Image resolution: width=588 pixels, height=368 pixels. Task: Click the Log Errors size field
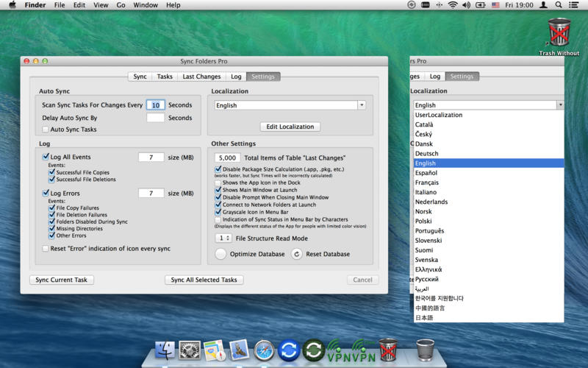click(151, 194)
